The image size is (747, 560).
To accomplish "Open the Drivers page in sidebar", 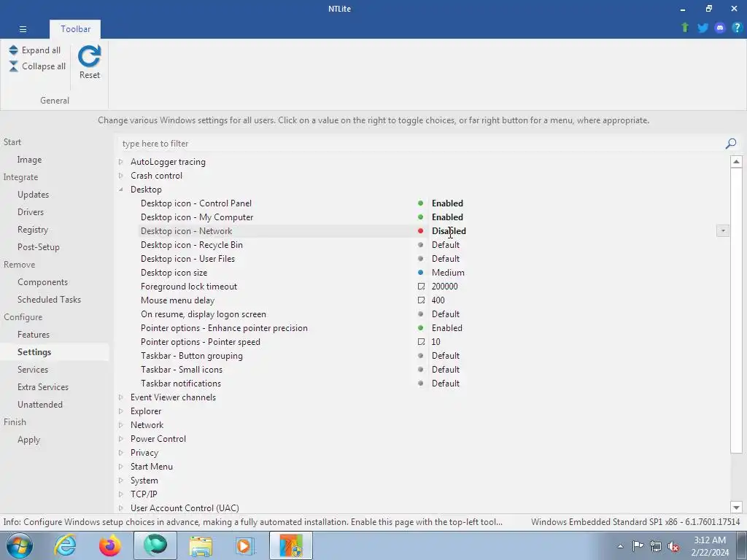I will tap(31, 212).
